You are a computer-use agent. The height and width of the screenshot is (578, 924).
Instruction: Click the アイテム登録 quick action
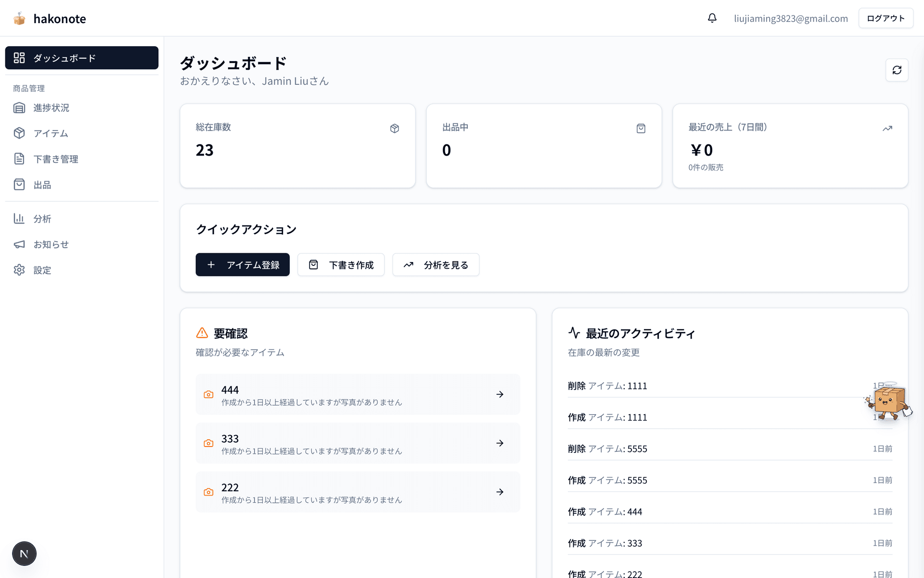(x=243, y=264)
